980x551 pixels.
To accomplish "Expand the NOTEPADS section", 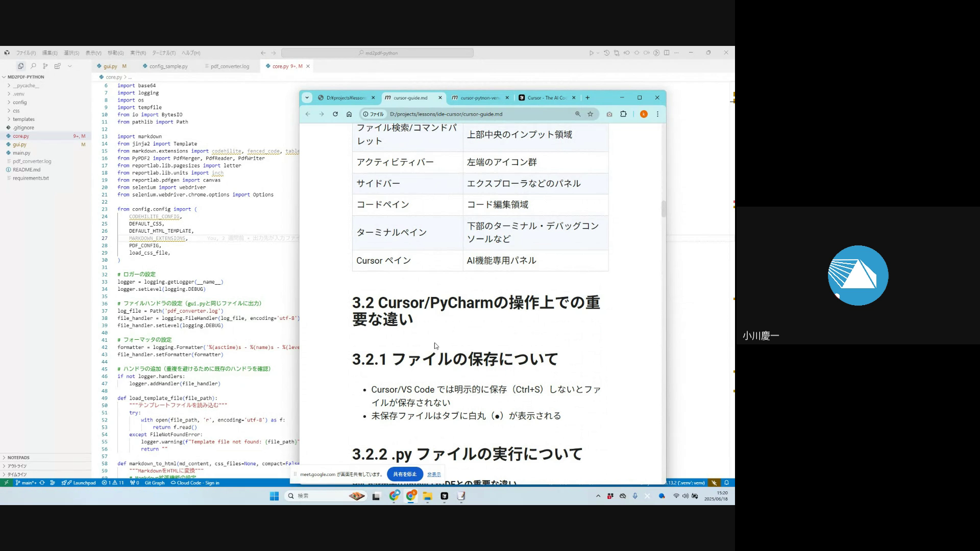I will point(18,458).
